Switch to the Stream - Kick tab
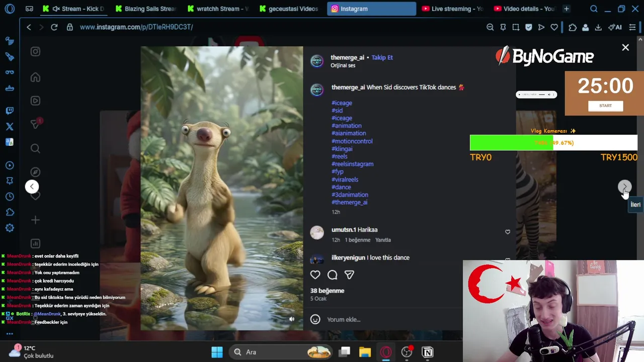Viewport: 644px width, 362px height. (74, 9)
